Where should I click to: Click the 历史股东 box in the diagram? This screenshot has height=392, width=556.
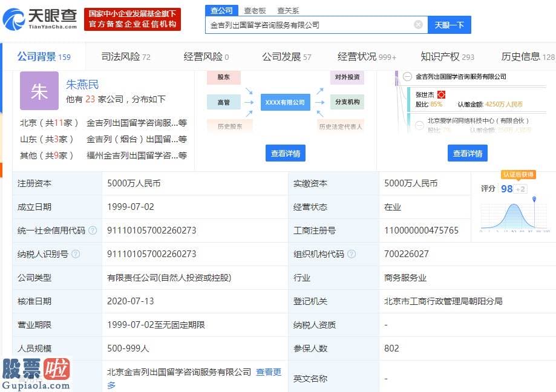pos(230,126)
